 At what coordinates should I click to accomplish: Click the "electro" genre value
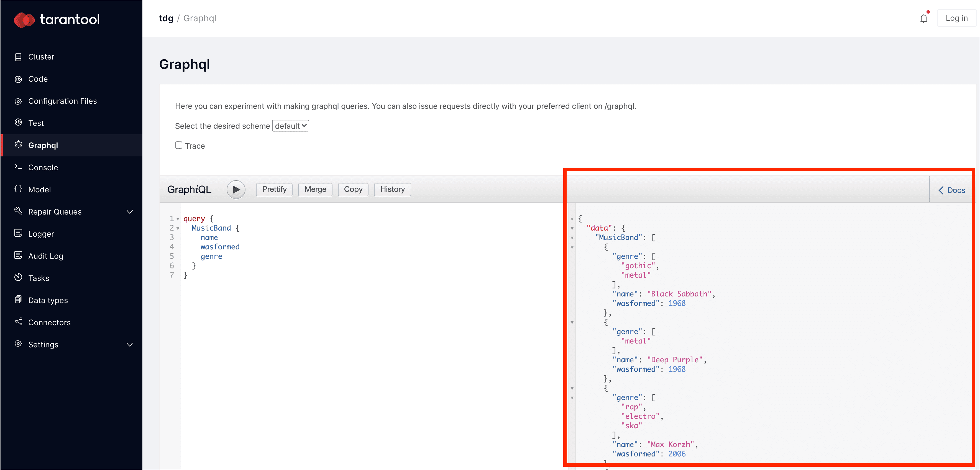coord(640,416)
